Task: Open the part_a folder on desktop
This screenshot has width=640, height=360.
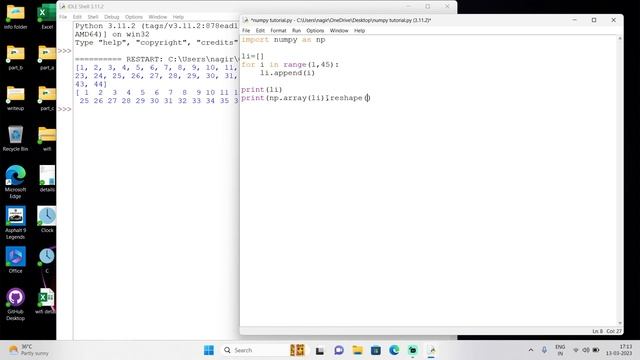Action: click(x=47, y=57)
